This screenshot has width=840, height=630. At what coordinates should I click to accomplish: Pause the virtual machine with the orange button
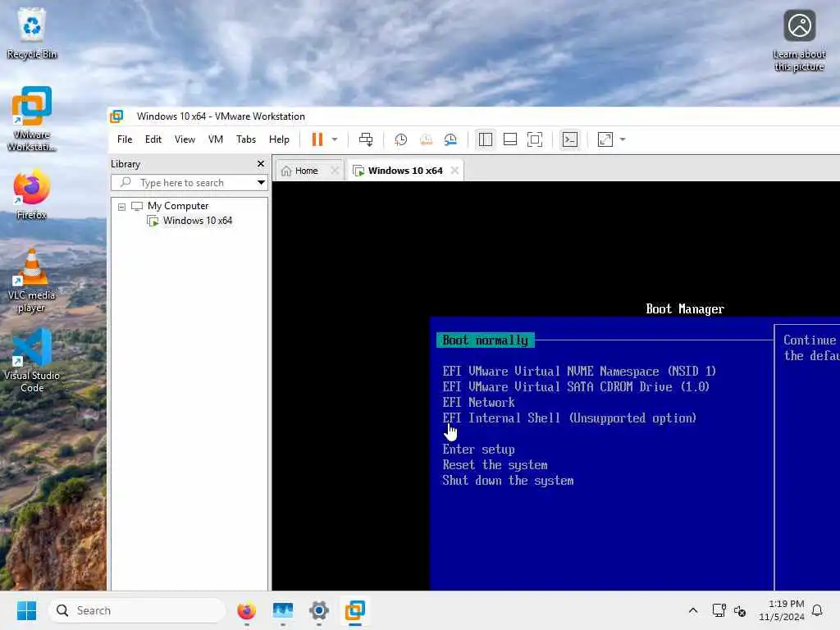[x=317, y=139]
